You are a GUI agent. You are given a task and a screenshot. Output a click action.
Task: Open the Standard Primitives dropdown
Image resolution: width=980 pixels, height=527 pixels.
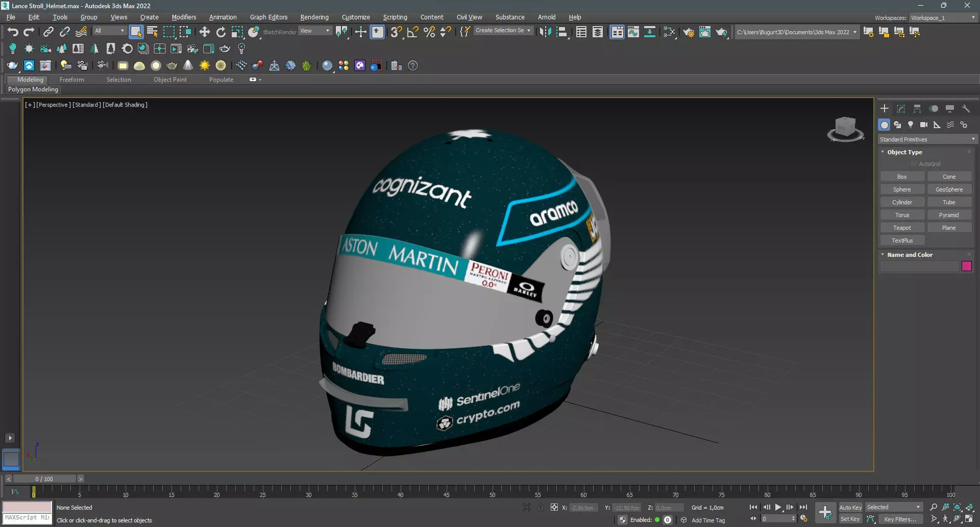pos(927,139)
